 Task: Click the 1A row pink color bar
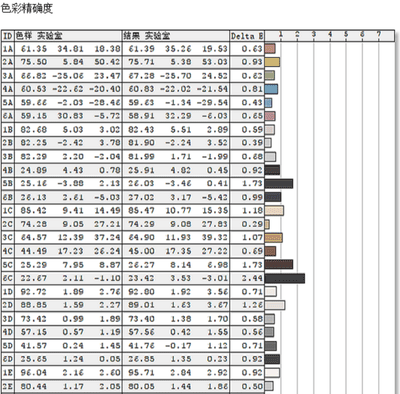tap(270, 49)
